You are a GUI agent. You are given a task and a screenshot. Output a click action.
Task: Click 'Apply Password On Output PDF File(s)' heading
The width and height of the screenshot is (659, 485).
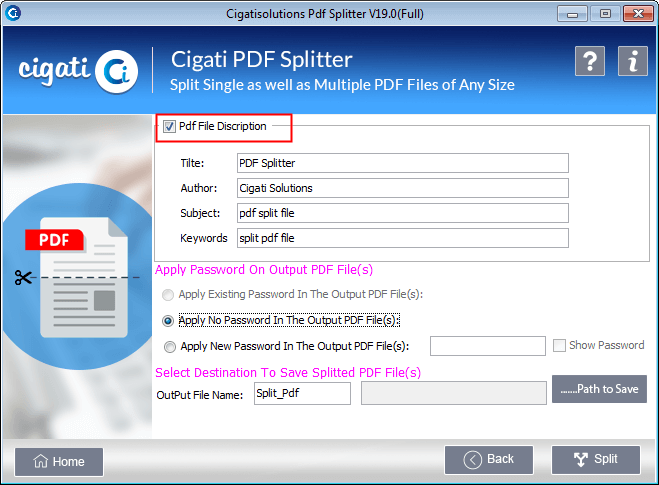tap(264, 270)
